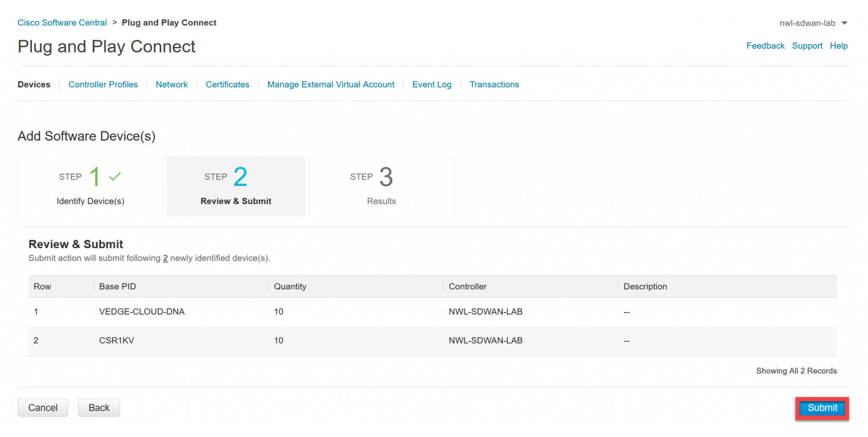This screenshot has width=868, height=437.
Task: Select Step 3 Results
Action: coord(381,186)
